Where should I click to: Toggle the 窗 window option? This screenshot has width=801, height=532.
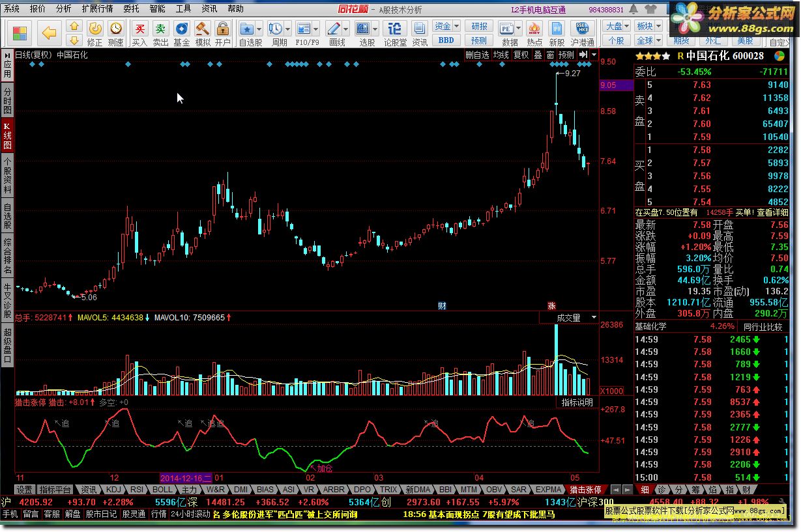(x=550, y=55)
